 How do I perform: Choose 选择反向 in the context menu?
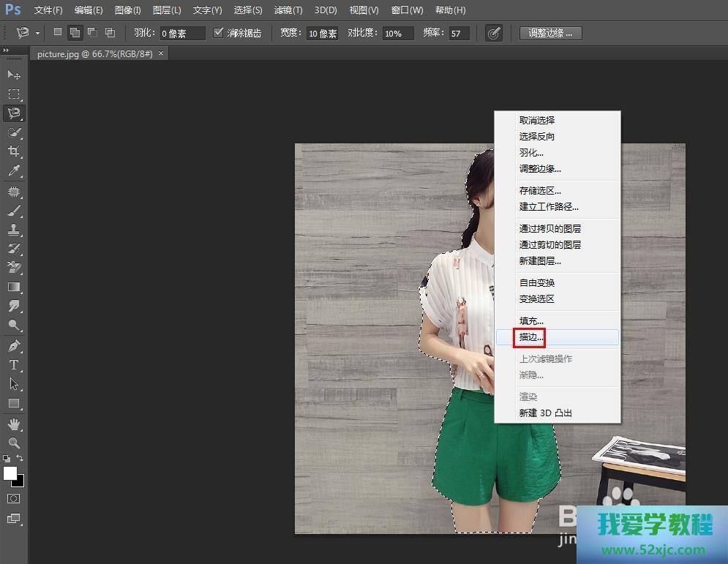click(537, 137)
